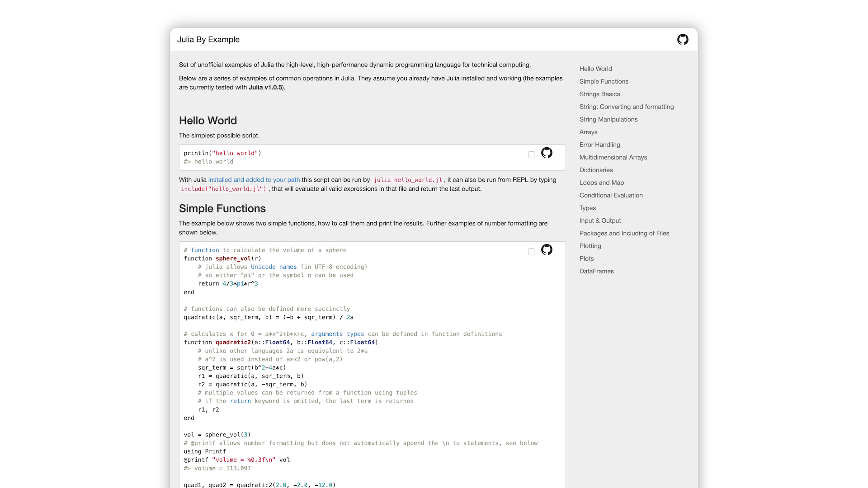Open Multidimensional Arrays section
Viewport: 868px width, 488px height.
[613, 157]
